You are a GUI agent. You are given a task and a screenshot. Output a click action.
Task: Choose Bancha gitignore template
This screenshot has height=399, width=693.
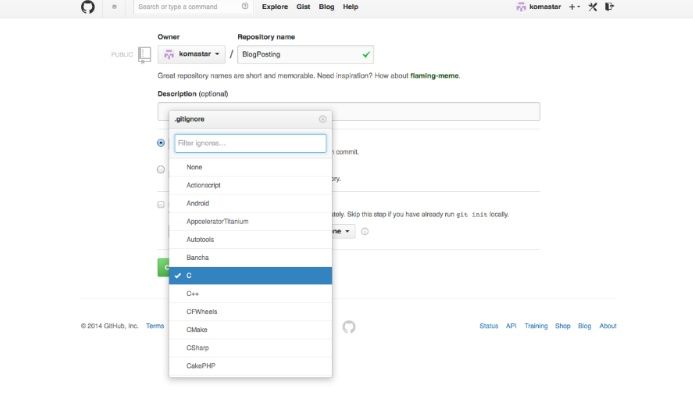[250, 258]
